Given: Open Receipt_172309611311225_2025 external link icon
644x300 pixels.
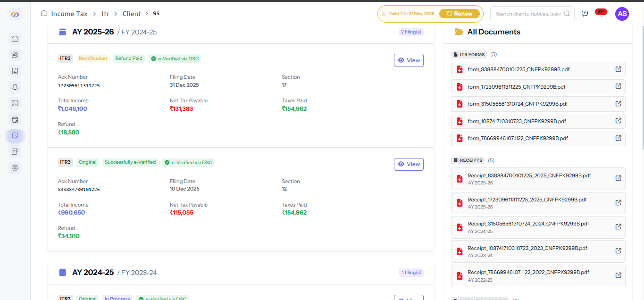Looking at the screenshot, I should (x=618, y=202).
